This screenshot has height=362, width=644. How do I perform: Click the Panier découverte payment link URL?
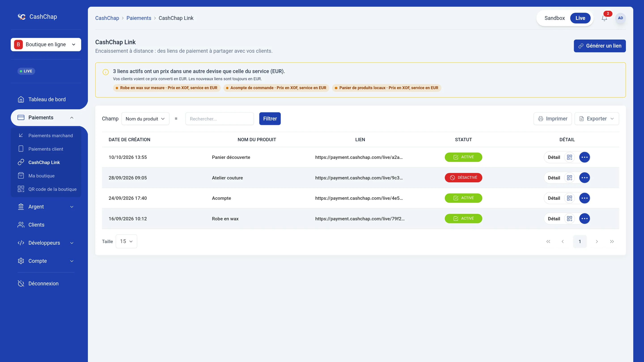point(359,157)
